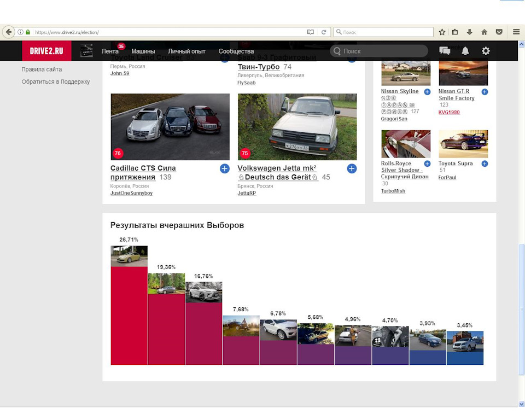Open the Toyota Supra thumbnail

(x=463, y=144)
